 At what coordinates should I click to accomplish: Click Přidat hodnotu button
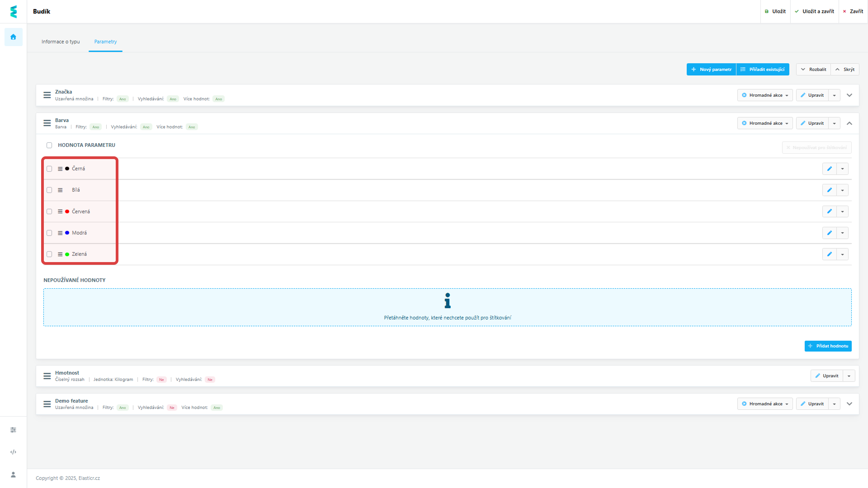[828, 346]
